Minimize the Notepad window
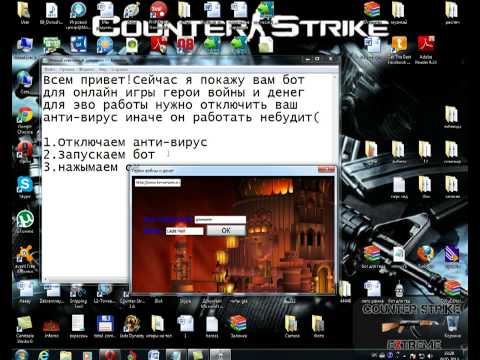Screen dimensions: 480x360 (308, 59)
